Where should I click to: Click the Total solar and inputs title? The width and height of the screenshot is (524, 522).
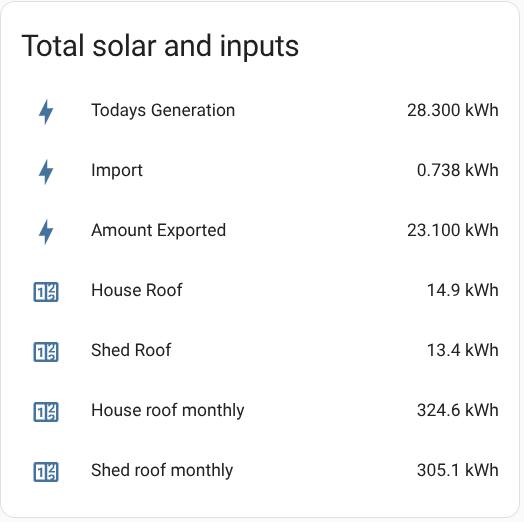(160, 46)
